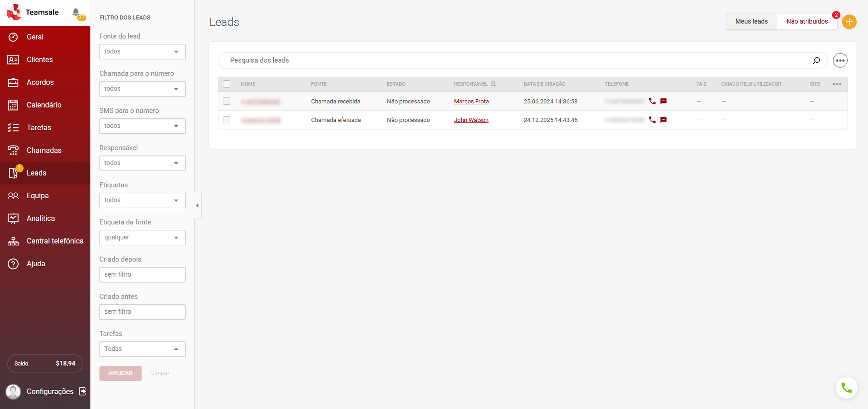868x409 pixels.
Task: Click the Criado depois date field
Action: 142,274
